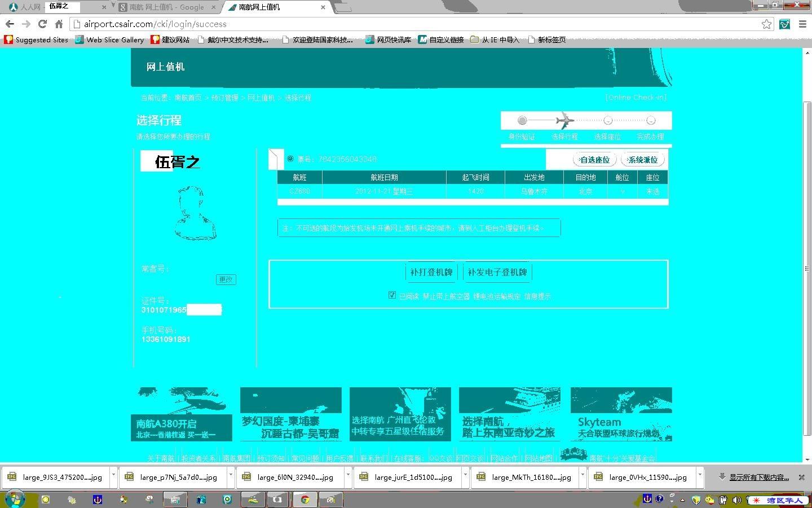Switch to the 人人网 tab

(x=25, y=7)
